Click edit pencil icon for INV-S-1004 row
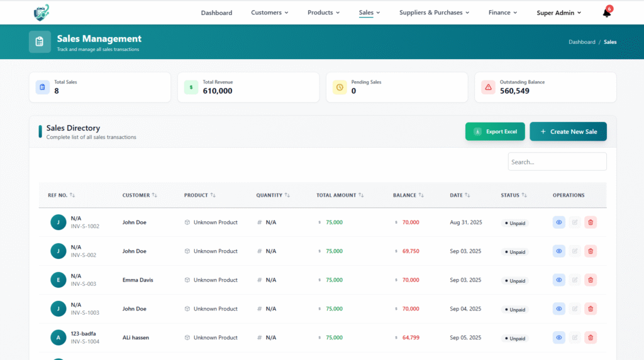This screenshot has height=360, width=644. pyautogui.click(x=574, y=338)
